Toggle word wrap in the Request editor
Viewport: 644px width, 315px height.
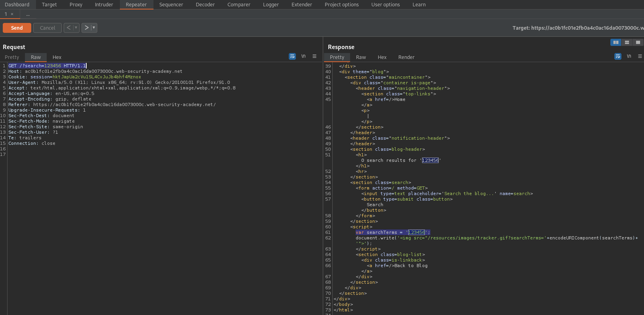(x=292, y=57)
